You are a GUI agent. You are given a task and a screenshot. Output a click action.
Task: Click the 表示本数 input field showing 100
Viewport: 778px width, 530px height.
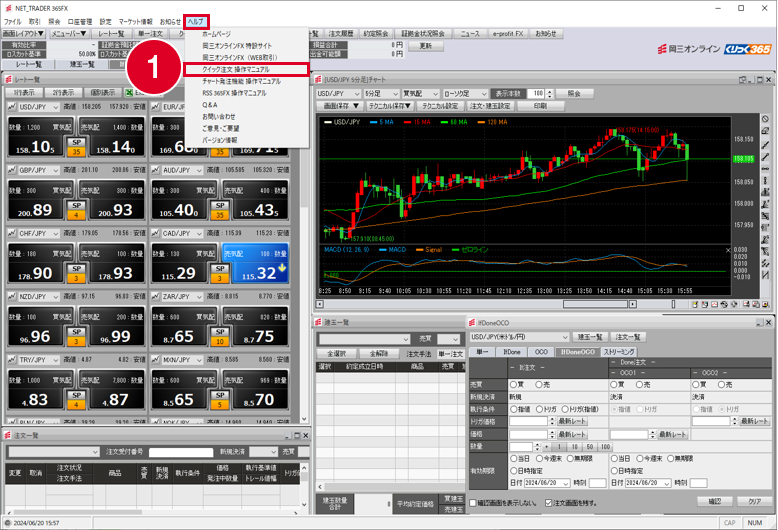pos(536,93)
